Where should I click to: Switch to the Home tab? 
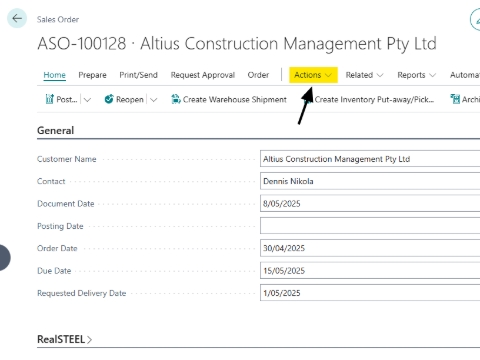pyautogui.click(x=55, y=75)
